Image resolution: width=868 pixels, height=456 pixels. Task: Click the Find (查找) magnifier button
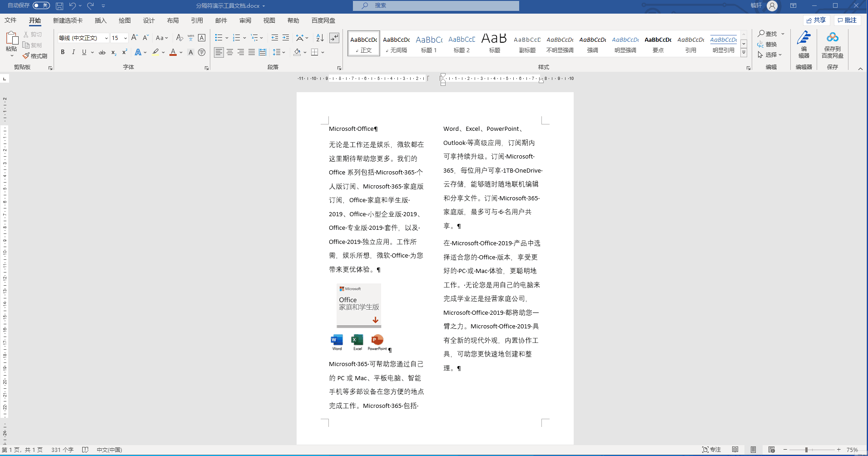[768, 34]
